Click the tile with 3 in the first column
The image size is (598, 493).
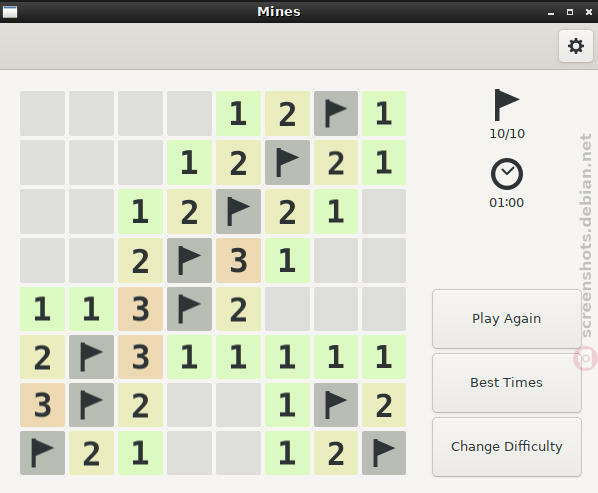click(42, 405)
